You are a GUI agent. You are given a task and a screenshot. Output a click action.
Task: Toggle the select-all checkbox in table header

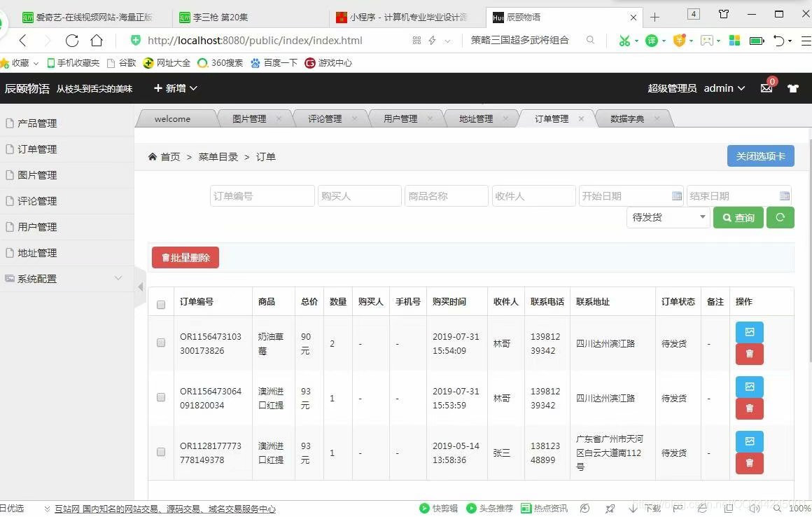click(x=161, y=305)
